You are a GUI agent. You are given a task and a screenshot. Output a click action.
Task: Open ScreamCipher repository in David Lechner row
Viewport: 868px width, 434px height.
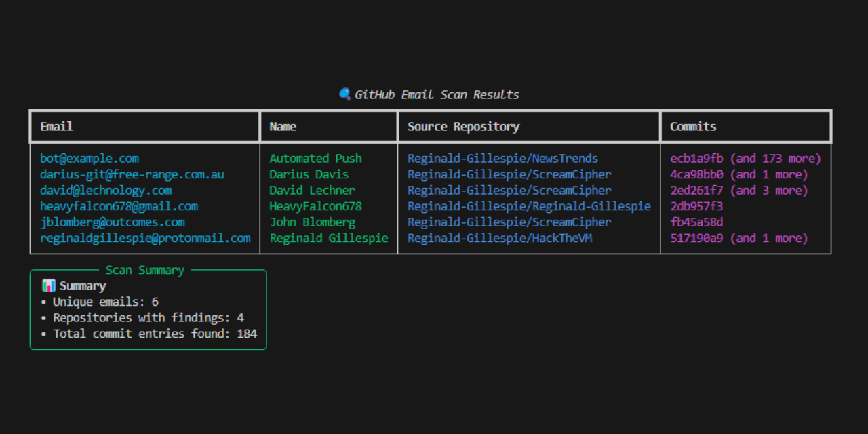509,190
